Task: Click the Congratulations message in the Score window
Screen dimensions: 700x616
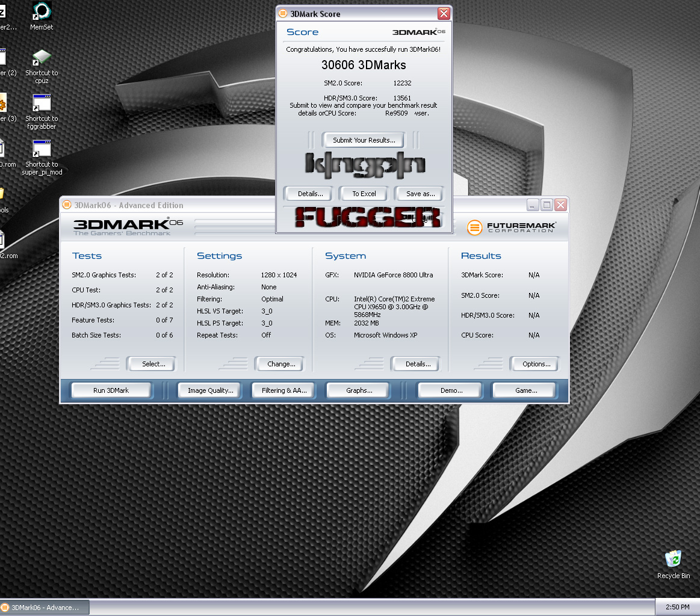Action: [x=363, y=49]
